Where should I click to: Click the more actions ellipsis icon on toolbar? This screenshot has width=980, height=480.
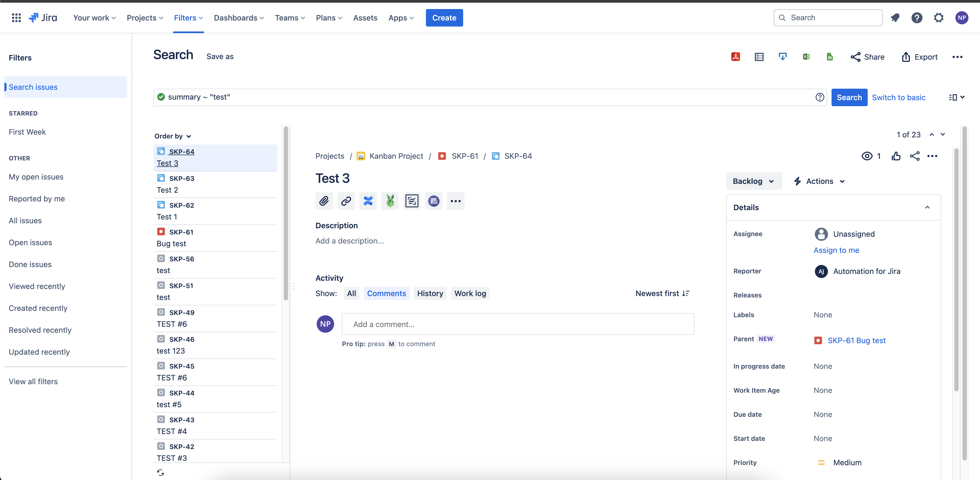point(455,201)
